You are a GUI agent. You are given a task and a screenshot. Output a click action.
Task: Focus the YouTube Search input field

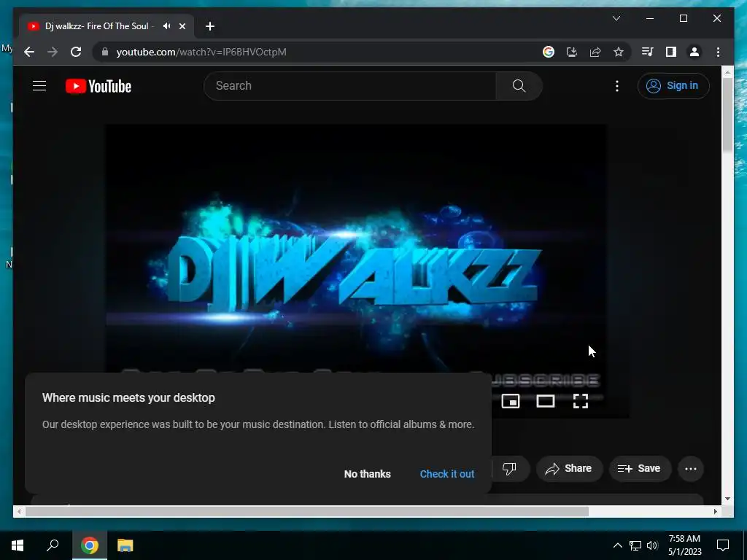350,86
